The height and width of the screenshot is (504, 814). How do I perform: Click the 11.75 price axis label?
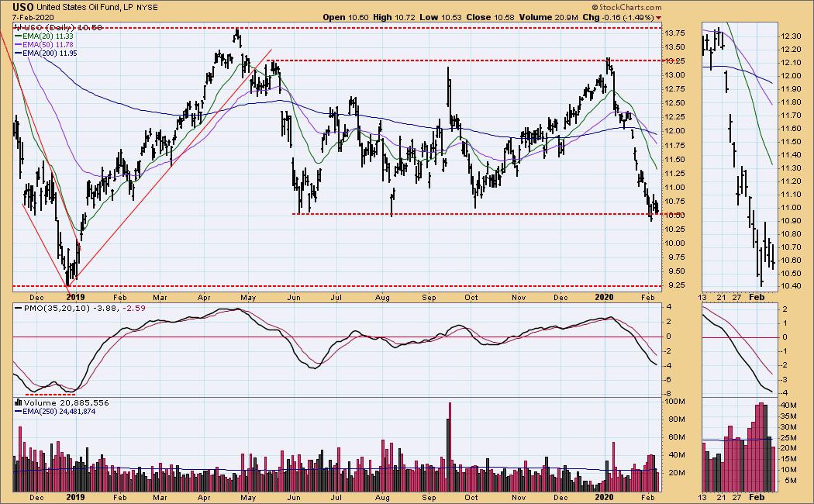tap(675, 145)
